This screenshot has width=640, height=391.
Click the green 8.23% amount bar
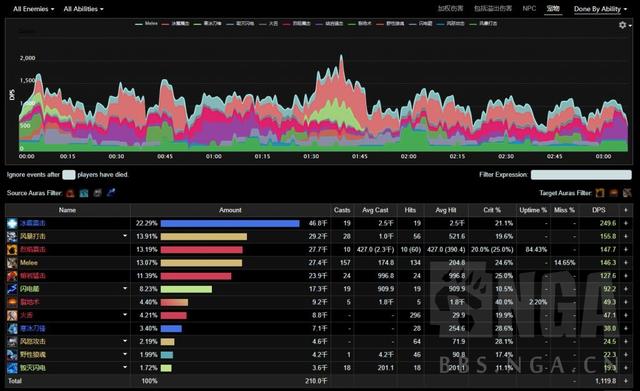tap(186, 289)
